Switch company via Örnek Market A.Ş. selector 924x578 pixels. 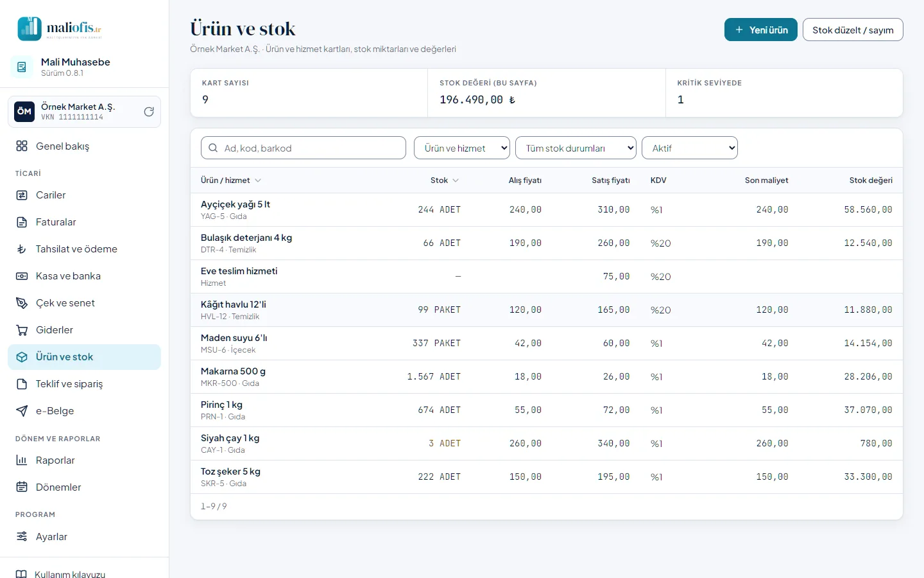click(84, 112)
